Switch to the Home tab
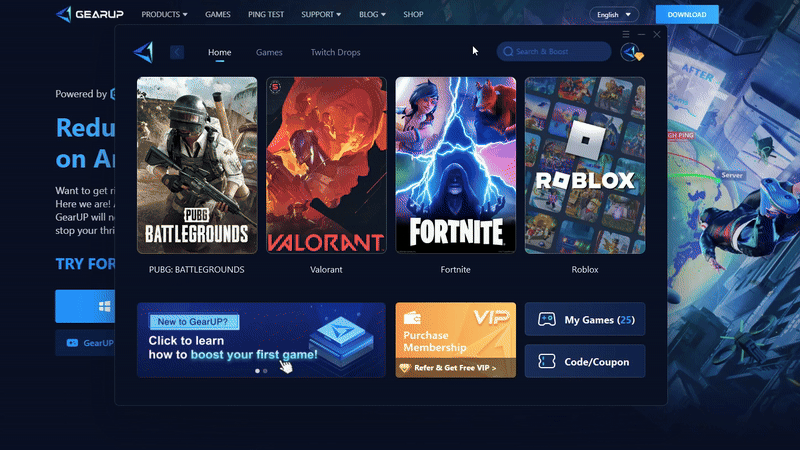 (x=219, y=52)
